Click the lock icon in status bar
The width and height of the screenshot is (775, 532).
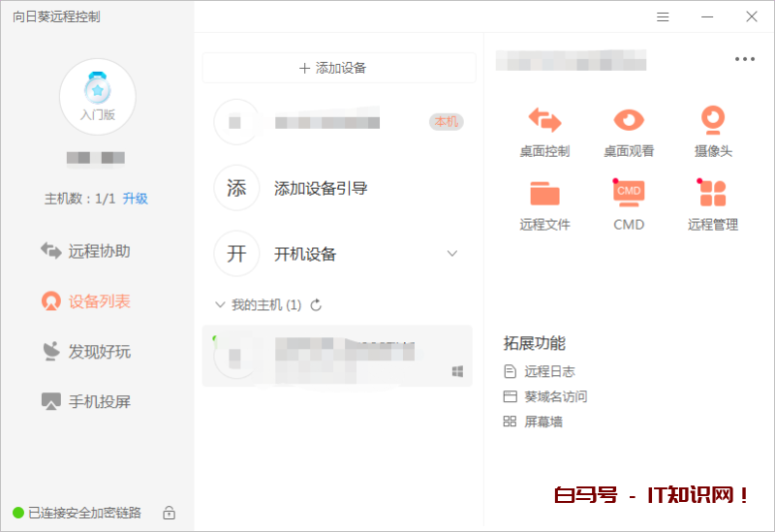[x=169, y=513]
